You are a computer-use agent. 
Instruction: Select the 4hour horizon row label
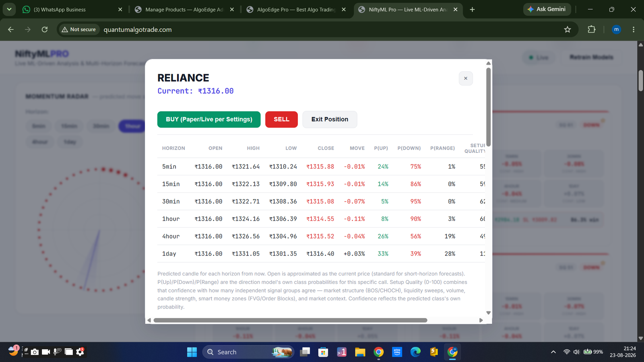click(171, 237)
